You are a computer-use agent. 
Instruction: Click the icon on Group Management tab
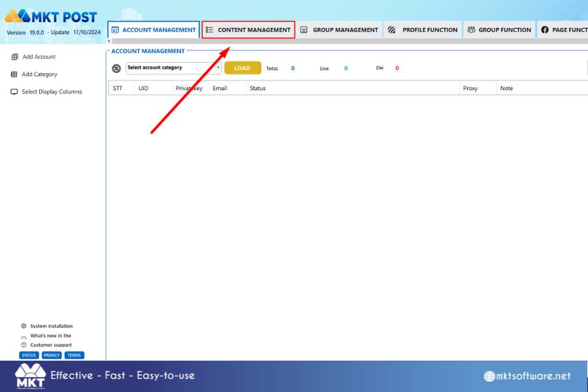click(x=304, y=29)
